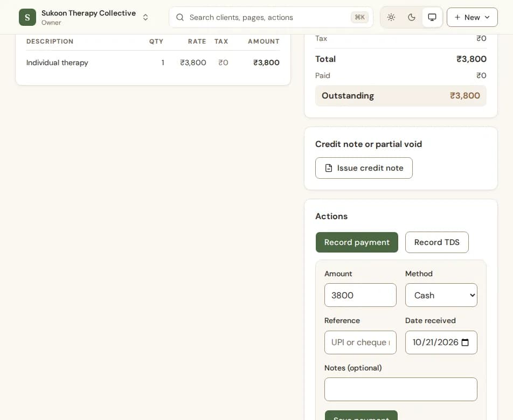Viewport: 513px width, 420px height.
Task: Click the TAX column header
Action: click(221, 41)
